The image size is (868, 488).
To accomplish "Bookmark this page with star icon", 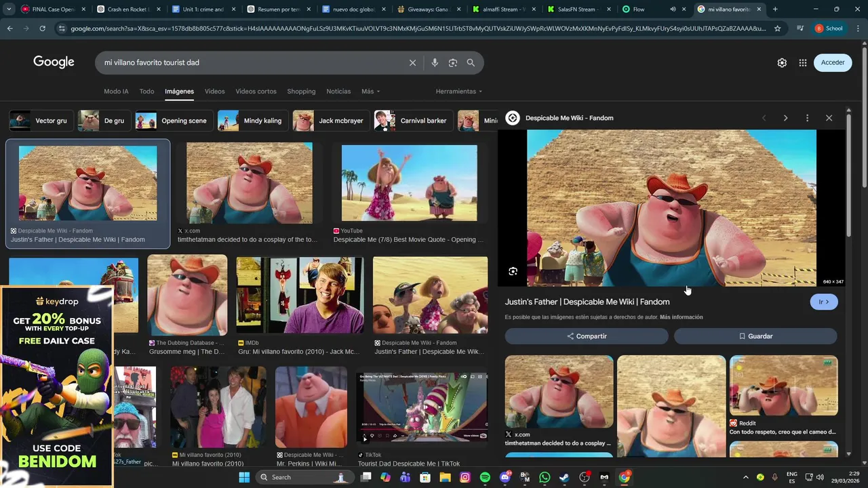I will (x=777, y=28).
